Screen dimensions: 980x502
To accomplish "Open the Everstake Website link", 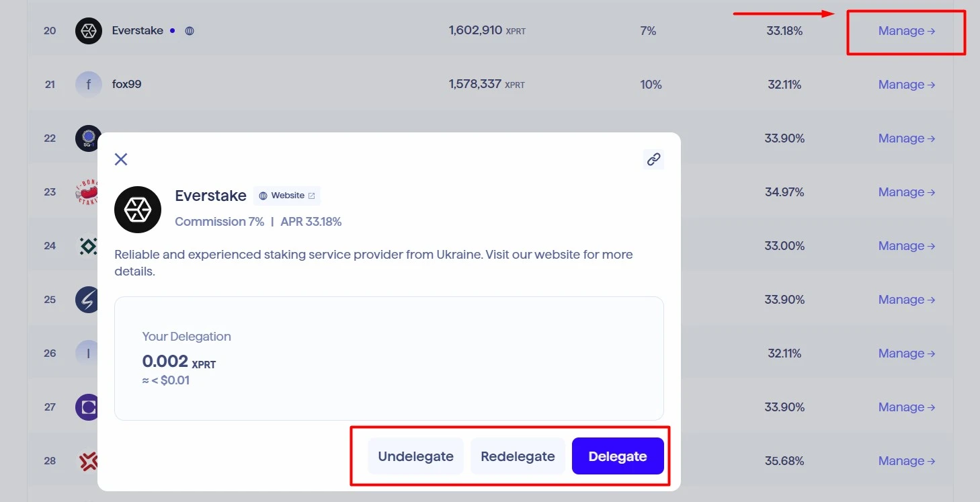I will (287, 196).
